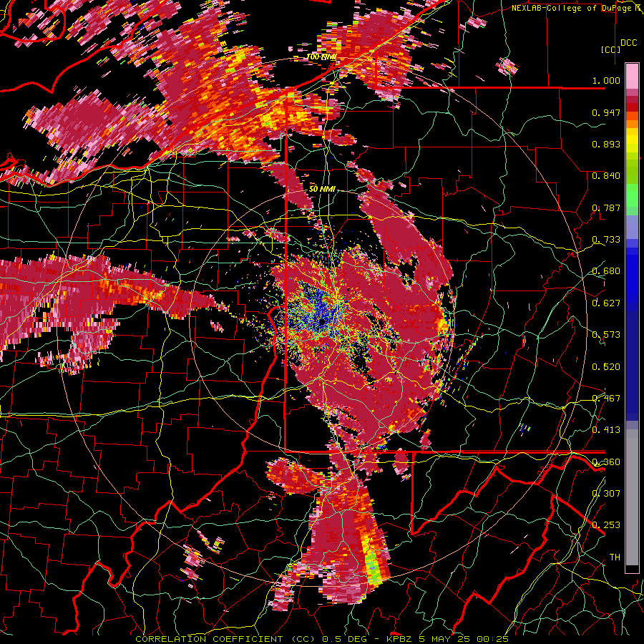Click the DCC label above the color scale
The width and height of the screenshot is (644, 644).
[x=628, y=43]
